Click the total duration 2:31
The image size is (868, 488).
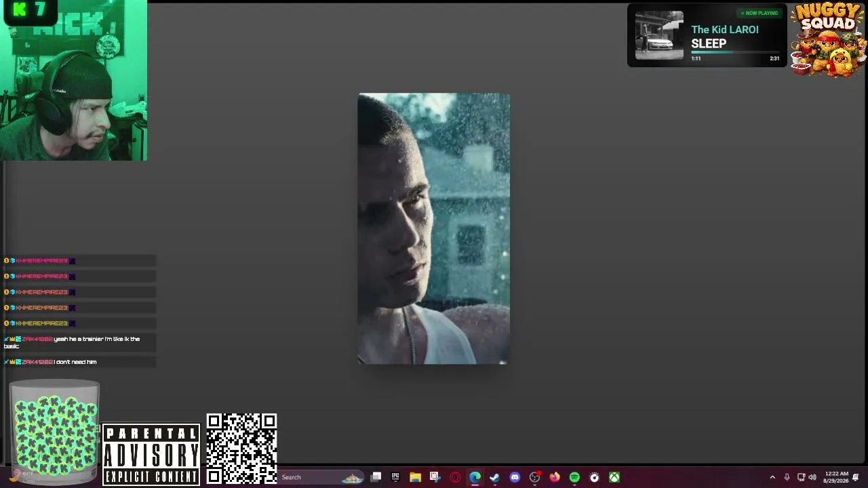(x=774, y=59)
